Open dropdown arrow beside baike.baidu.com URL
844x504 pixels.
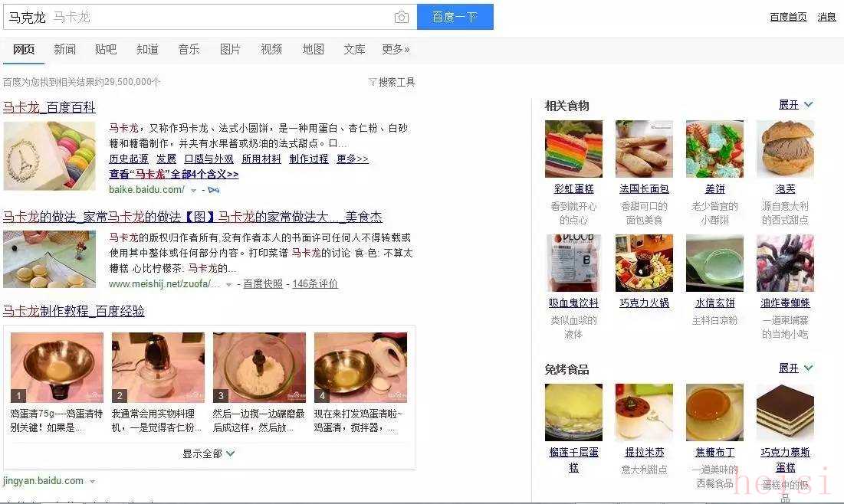point(193,191)
